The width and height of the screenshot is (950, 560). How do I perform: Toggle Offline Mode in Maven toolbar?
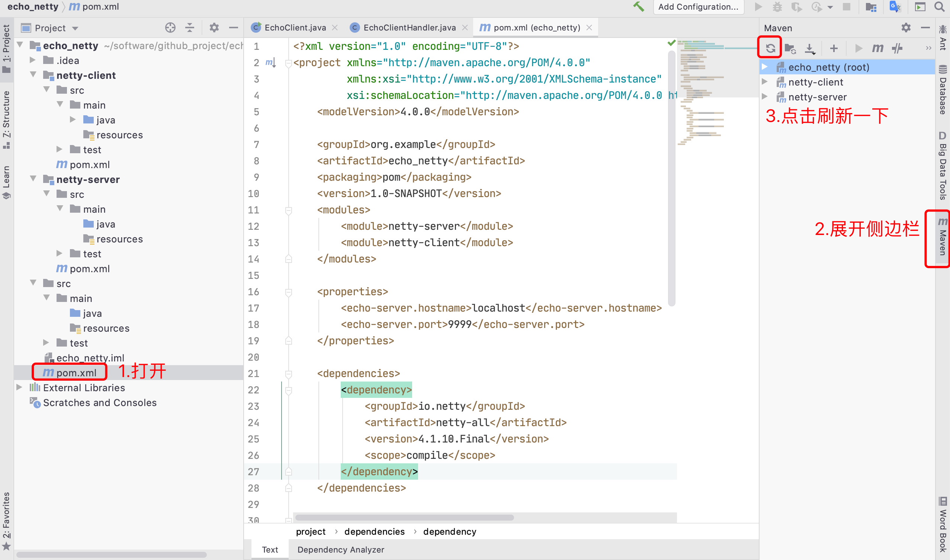pos(897,48)
